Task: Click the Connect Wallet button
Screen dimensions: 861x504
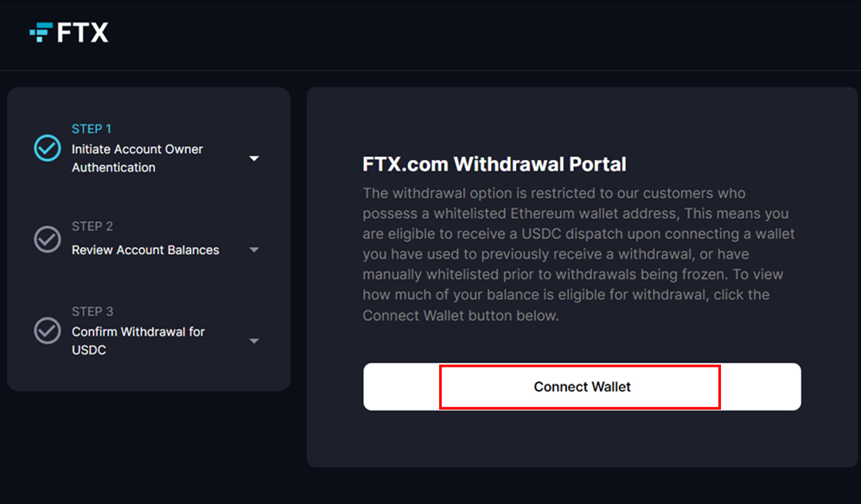Action: pos(582,386)
